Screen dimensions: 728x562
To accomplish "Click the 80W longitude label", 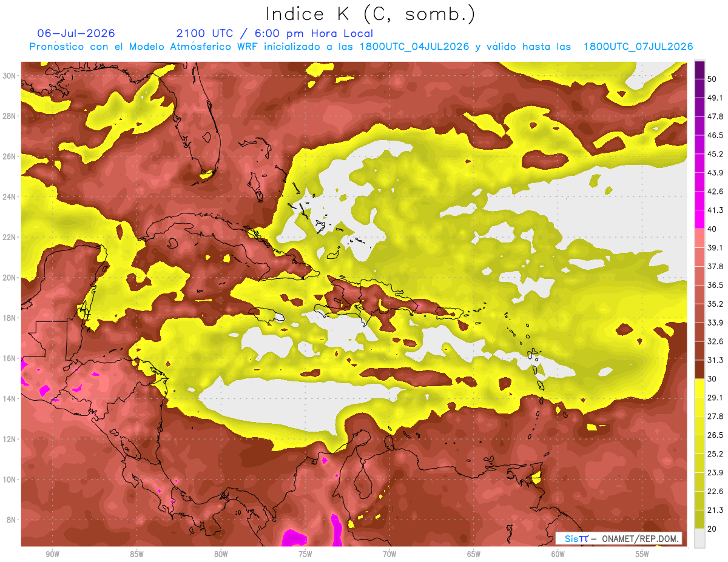I will [x=221, y=554].
